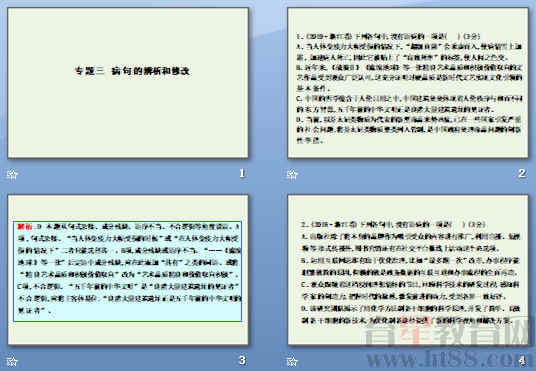Click the slide number 1 label
Image resolution: width=536 pixels, height=371 pixels.
click(x=242, y=173)
